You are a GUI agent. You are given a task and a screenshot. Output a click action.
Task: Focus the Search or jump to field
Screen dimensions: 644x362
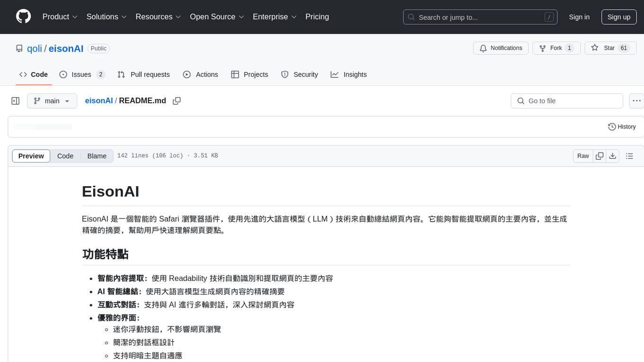[480, 17]
